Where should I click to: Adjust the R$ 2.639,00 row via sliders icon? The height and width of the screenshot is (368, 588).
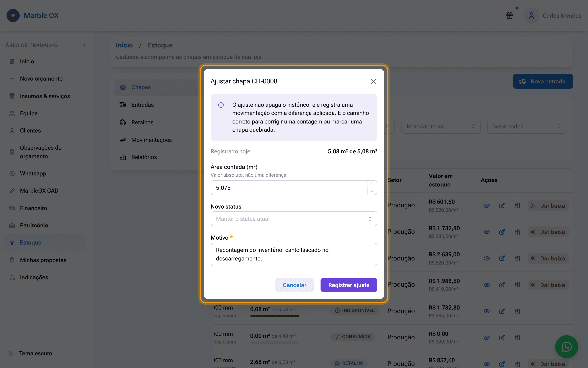[x=518, y=258]
